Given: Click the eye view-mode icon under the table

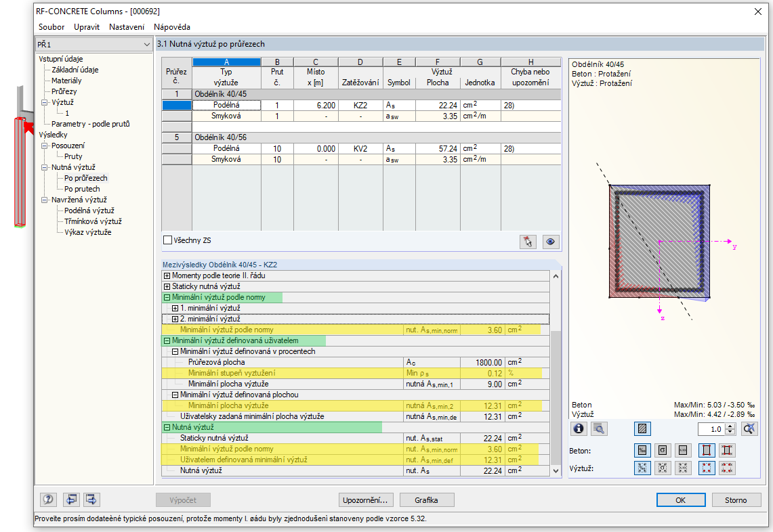Looking at the screenshot, I should click(551, 242).
